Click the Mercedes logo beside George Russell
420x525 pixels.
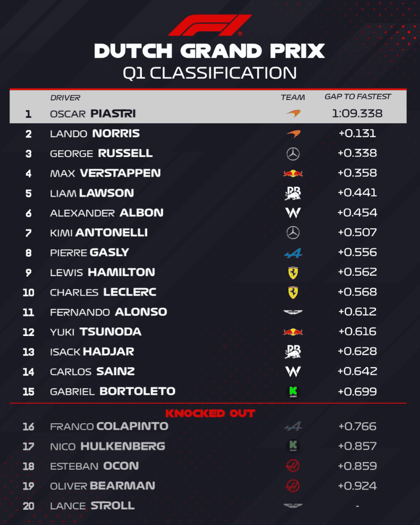[x=293, y=153]
